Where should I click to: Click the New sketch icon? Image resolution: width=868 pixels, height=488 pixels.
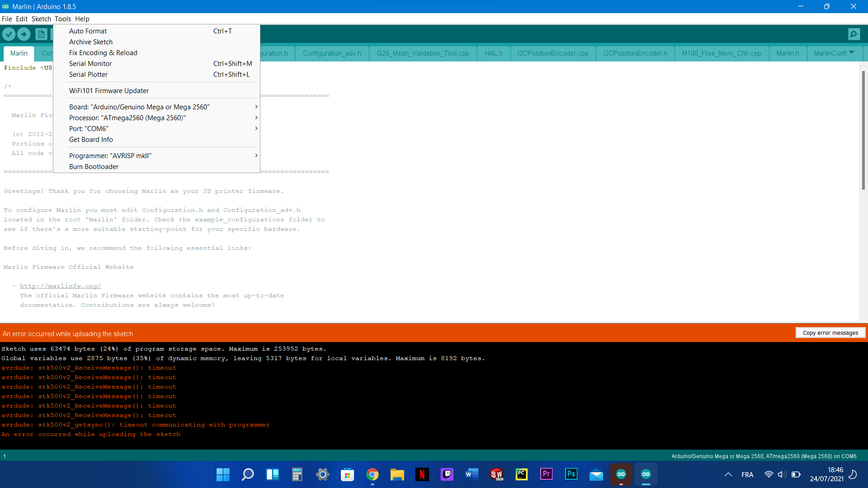click(x=41, y=34)
